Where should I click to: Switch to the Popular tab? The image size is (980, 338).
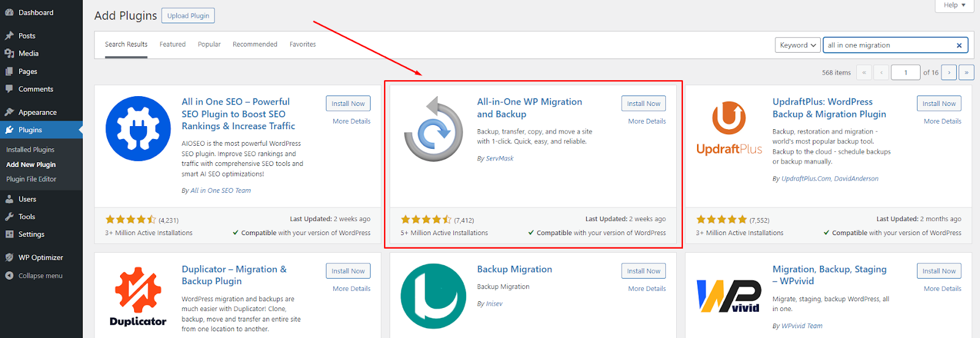coord(209,44)
